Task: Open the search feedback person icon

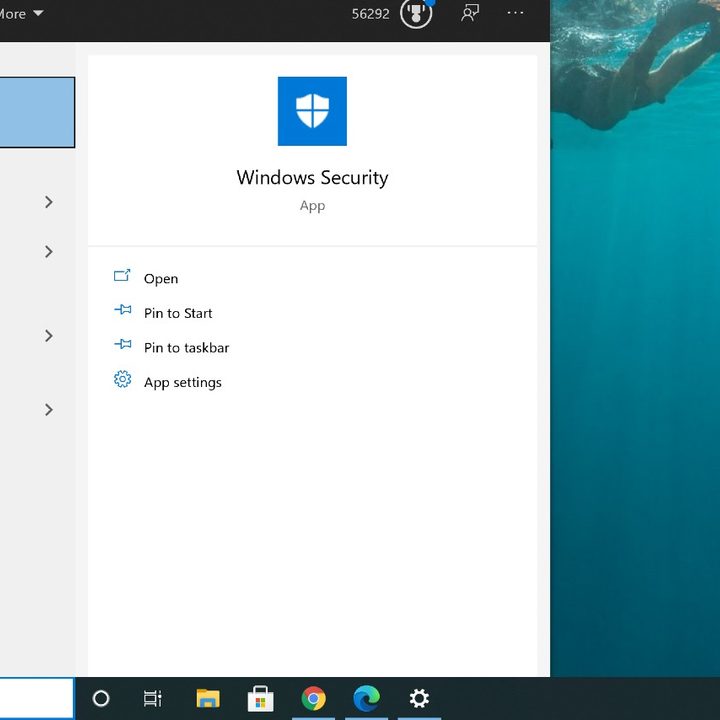Action: [x=470, y=13]
